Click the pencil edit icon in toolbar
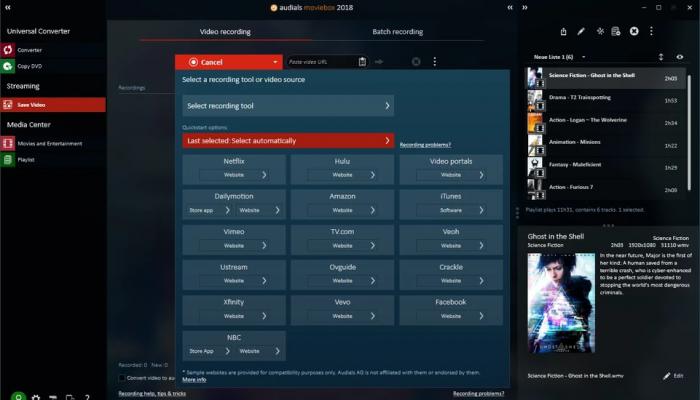The height and width of the screenshot is (400, 700). (581, 31)
